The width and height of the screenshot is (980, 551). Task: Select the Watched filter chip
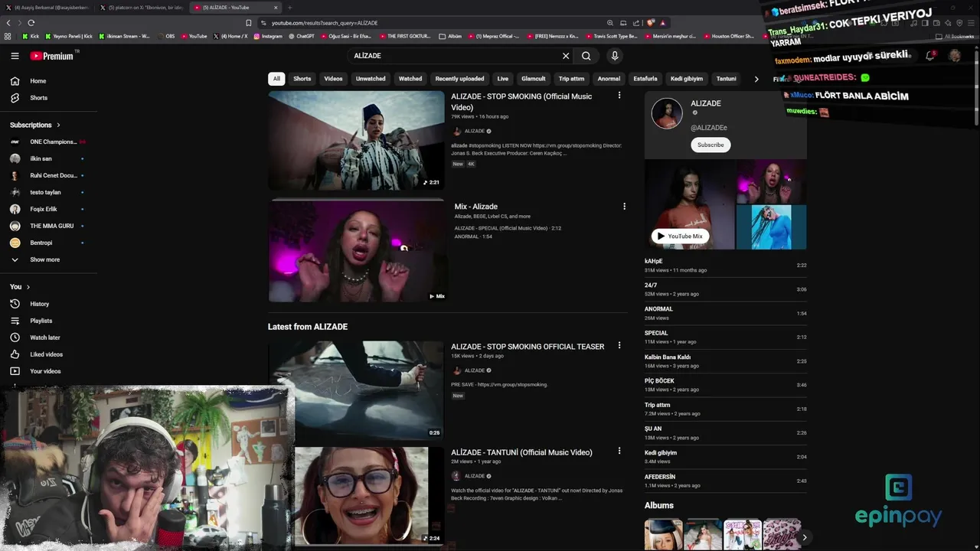point(410,79)
